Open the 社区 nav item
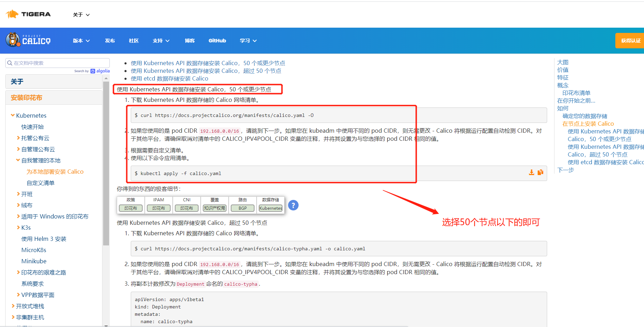 [134, 41]
